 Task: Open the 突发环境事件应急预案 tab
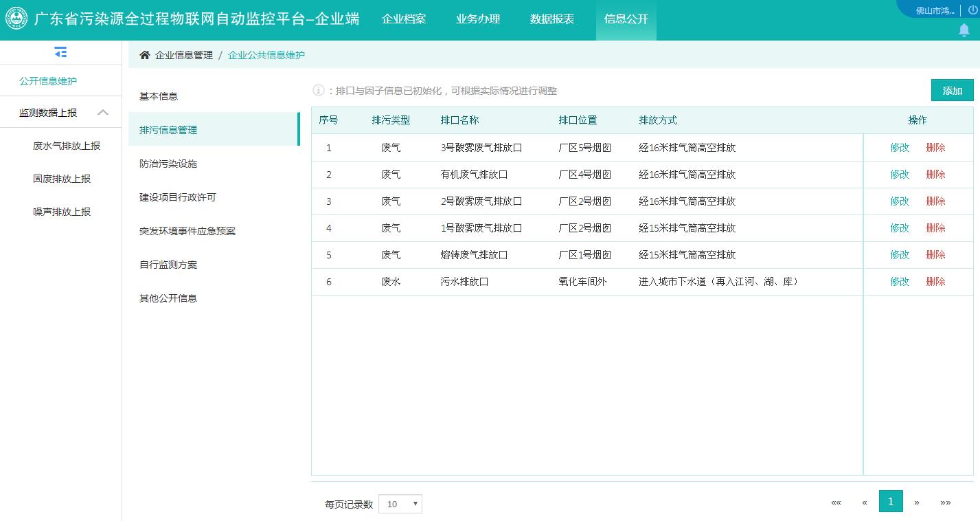[214, 231]
